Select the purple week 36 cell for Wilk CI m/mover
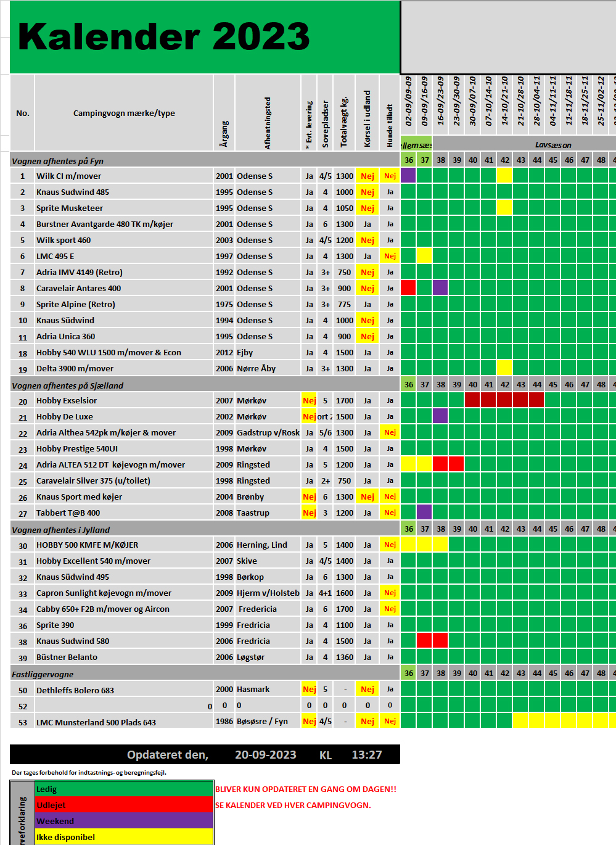 408,176
